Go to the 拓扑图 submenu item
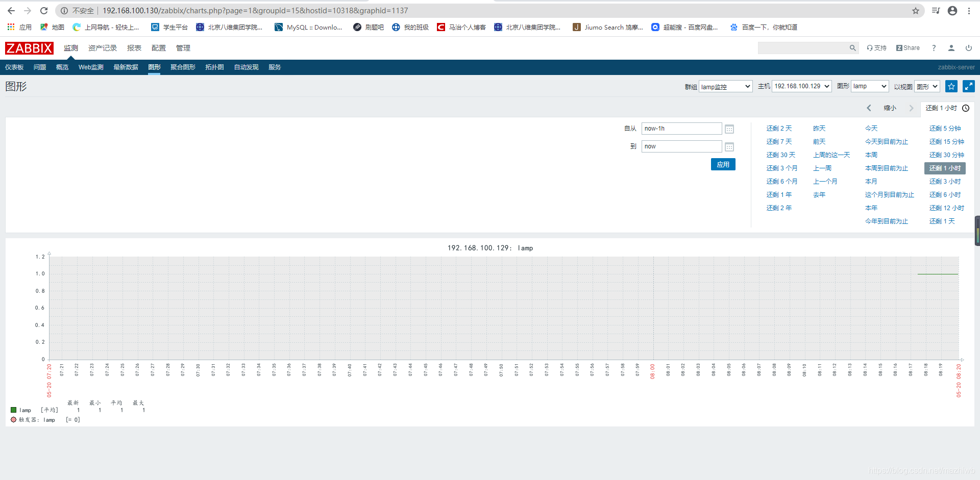Screen dimensions: 980x480 click(214, 67)
